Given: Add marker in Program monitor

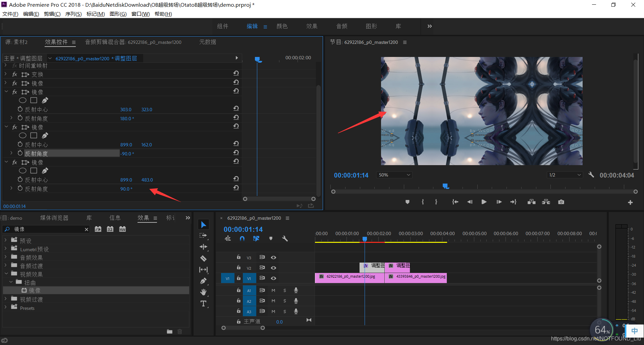Looking at the screenshot, I should [x=407, y=202].
